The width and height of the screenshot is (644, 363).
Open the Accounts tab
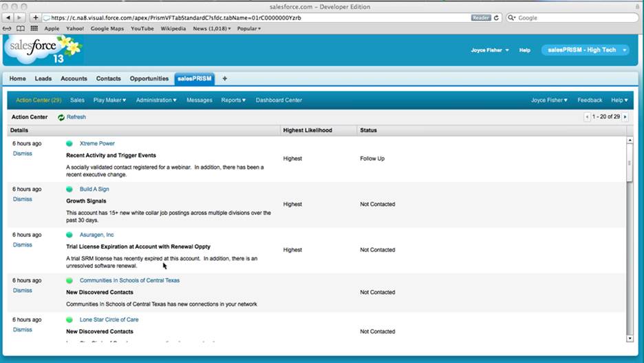[74, 79]
